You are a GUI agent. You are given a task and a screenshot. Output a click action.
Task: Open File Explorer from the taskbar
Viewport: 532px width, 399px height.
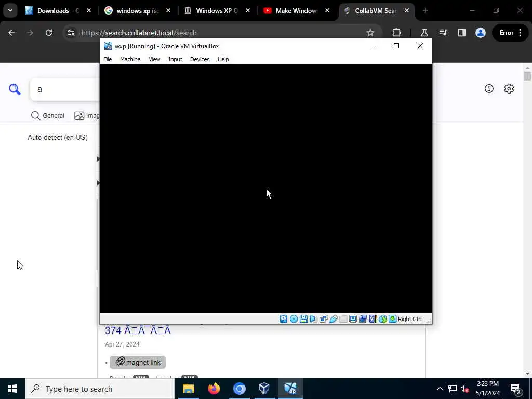pos(188,389)
